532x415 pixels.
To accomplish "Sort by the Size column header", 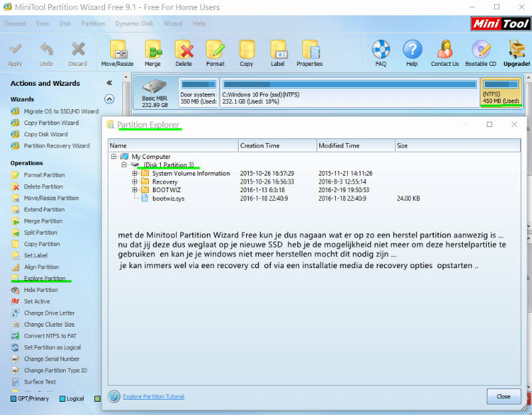I will tap(458, 145).
